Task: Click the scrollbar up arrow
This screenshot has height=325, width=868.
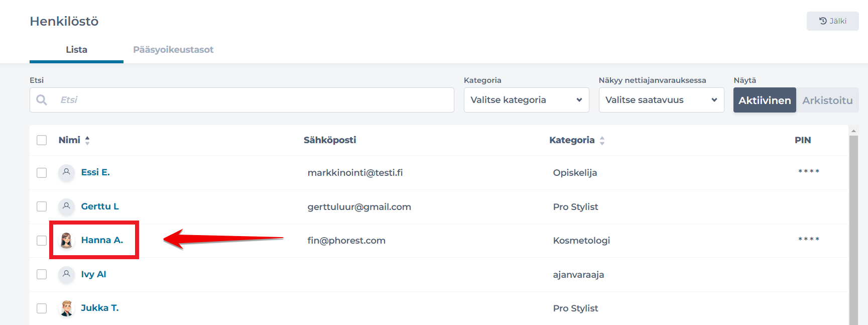Action: (x=853, y=131)
